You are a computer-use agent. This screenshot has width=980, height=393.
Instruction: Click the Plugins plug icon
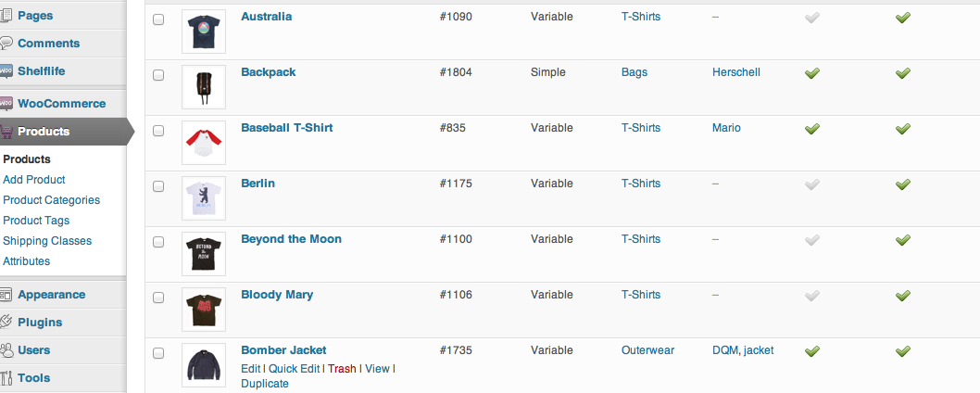click(6, 323)
